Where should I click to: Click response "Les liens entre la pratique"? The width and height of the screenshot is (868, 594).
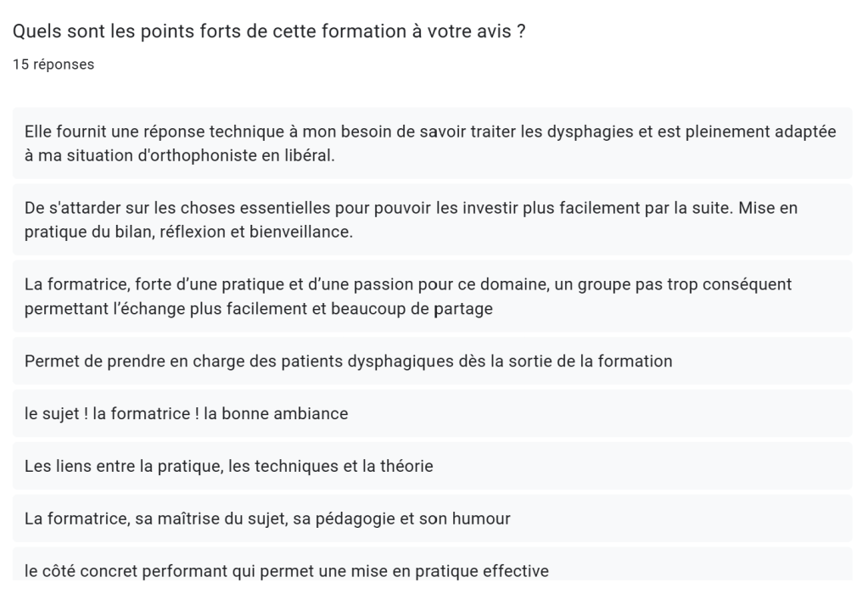coord(228,467)
